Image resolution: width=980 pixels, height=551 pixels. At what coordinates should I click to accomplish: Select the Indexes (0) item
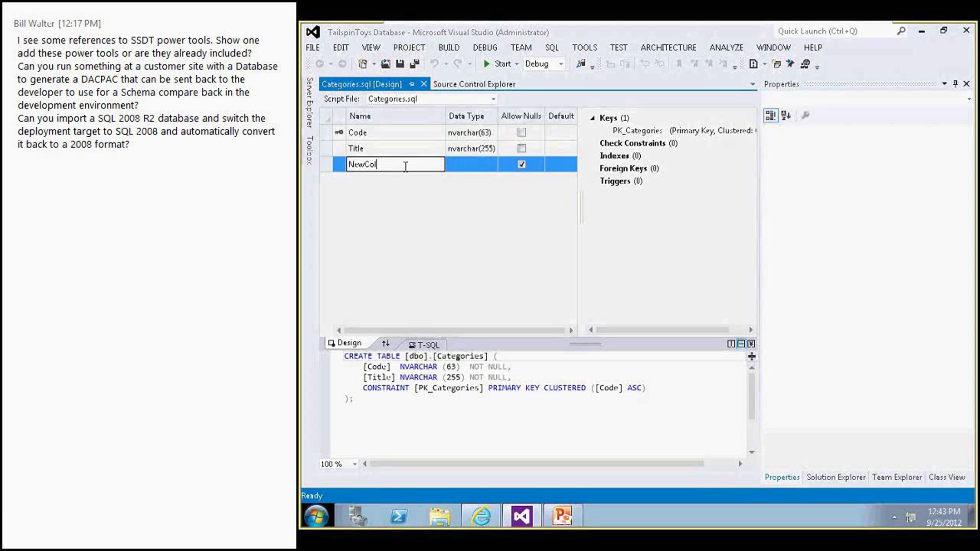(620, 156)
